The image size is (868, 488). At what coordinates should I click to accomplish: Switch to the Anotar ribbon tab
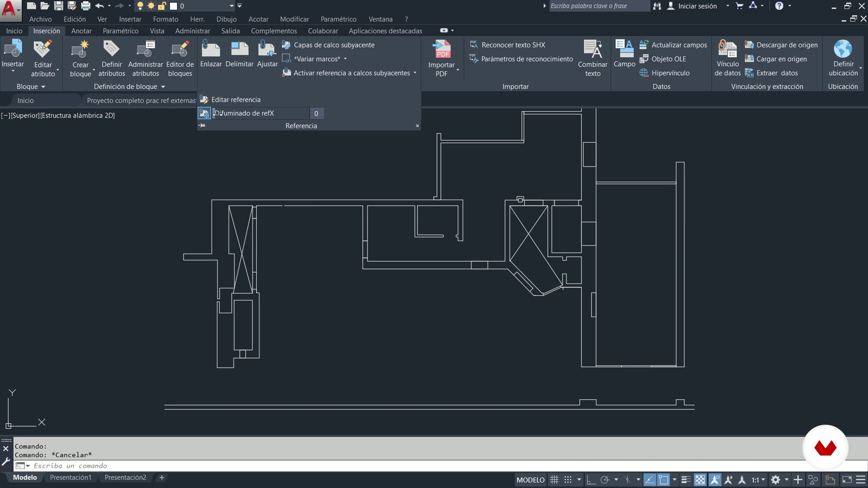(81, 31)
